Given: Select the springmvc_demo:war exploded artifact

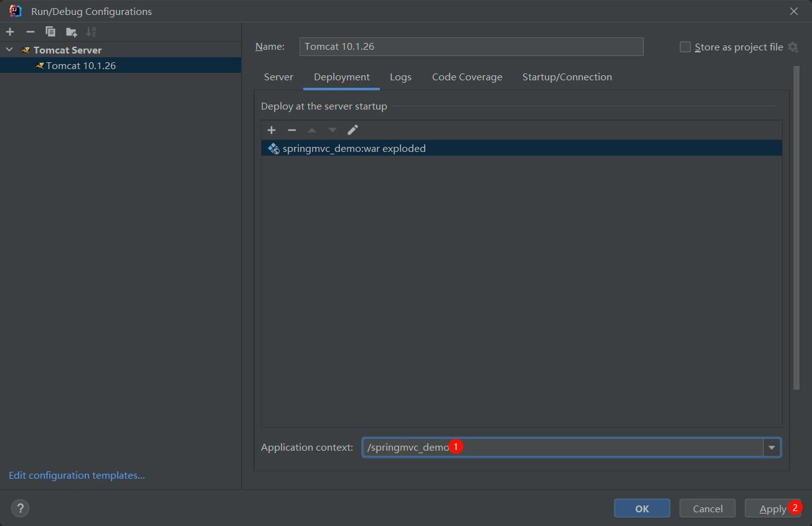Looking at the screenshot, I should coord(521,148).
